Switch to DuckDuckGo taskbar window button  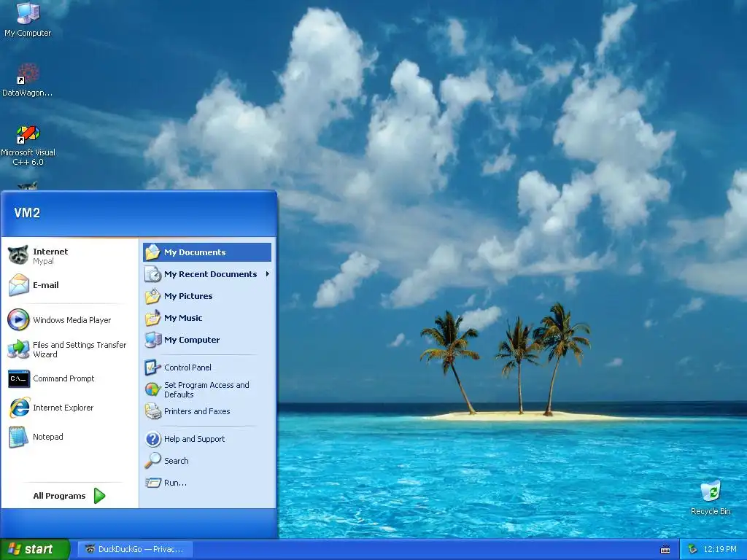point(135,549)
